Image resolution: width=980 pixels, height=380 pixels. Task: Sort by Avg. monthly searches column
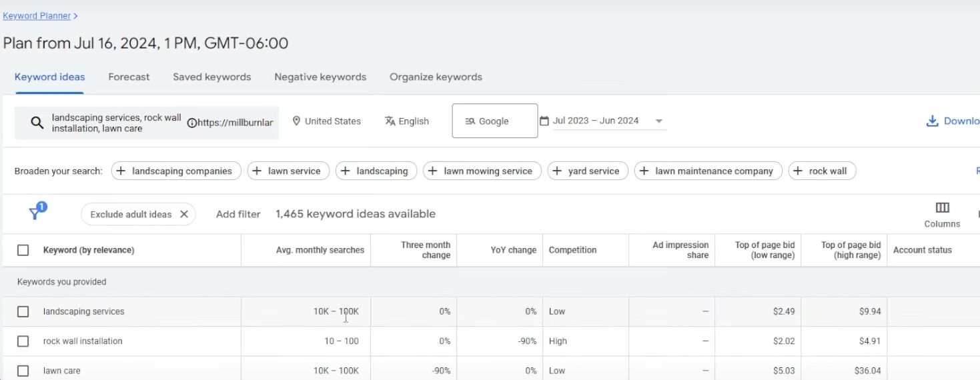coord(320,250)
